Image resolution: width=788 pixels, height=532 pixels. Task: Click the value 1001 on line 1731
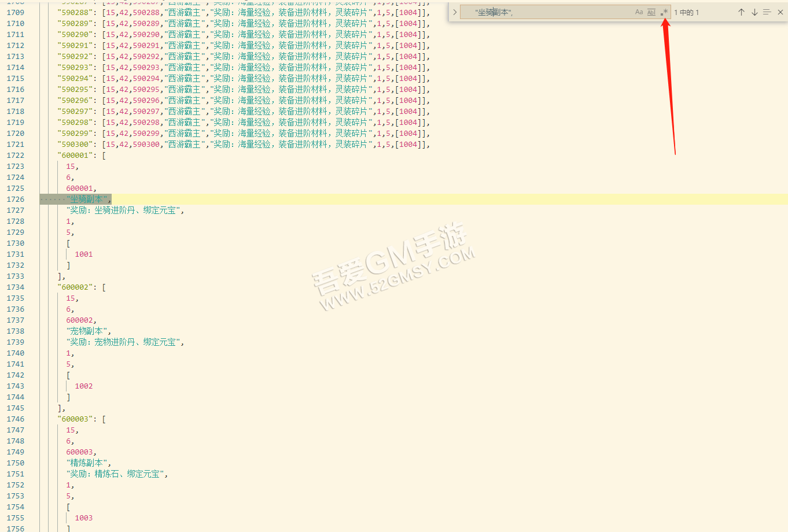pos(84,254)
